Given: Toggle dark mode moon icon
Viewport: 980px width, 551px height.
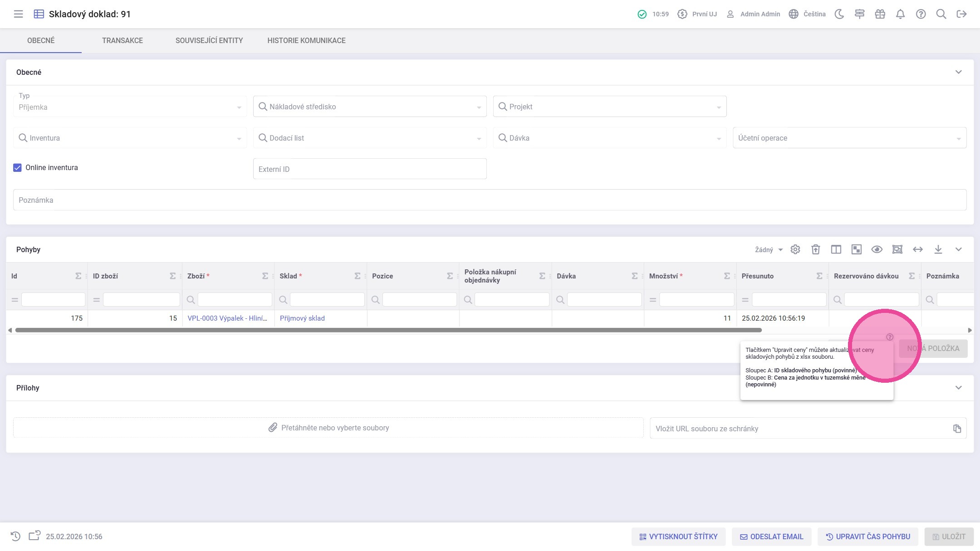Looking at the screenshot, I should [839, 14].
